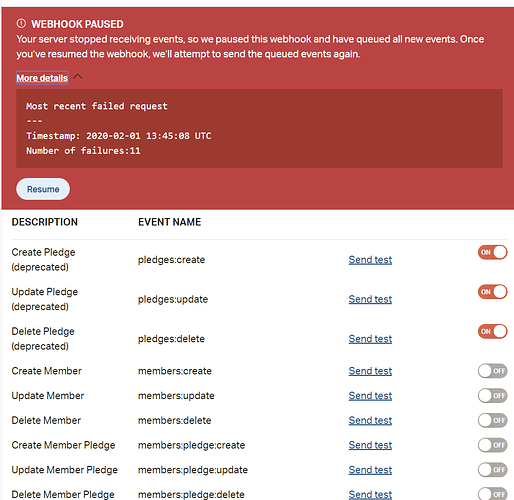Enable the members:pledge:delete toggle
The width and height of the screenshot is (514, 500).
pos(492,494)
